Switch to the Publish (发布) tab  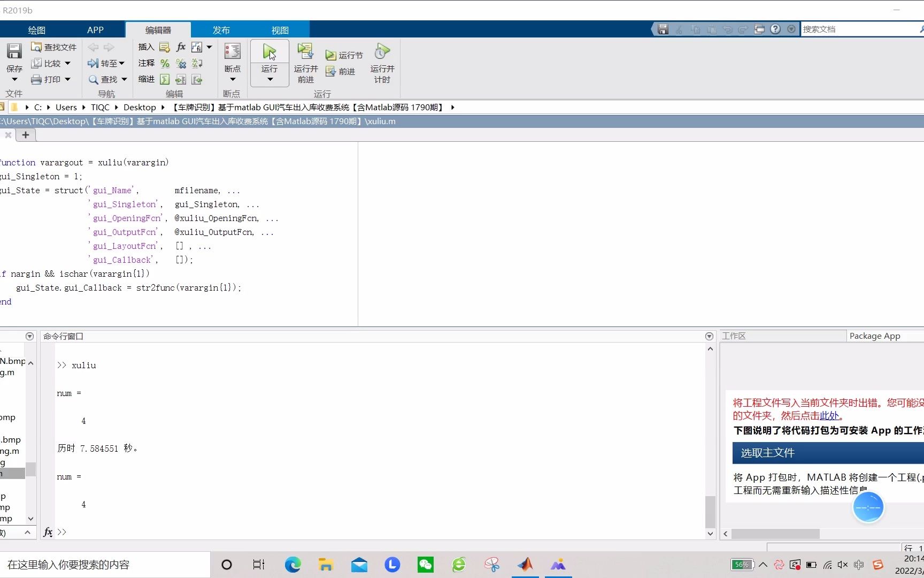click(x=221, y=30)
